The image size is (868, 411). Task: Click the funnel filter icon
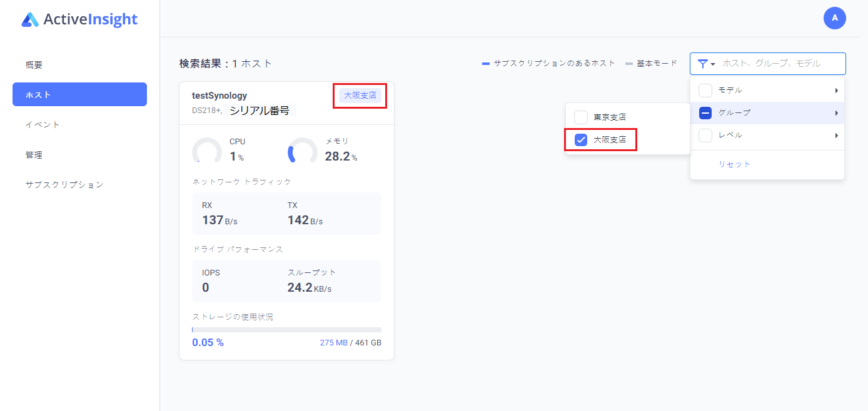tap(703, 64)
